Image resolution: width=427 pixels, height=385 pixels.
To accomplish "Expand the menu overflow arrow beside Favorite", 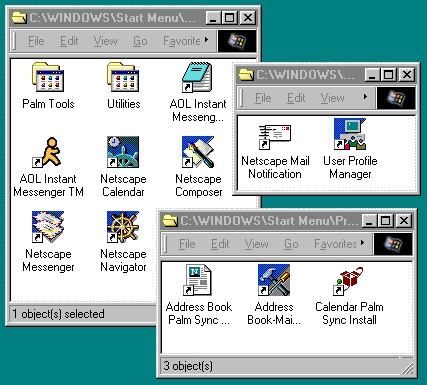I will click(207, 40).
